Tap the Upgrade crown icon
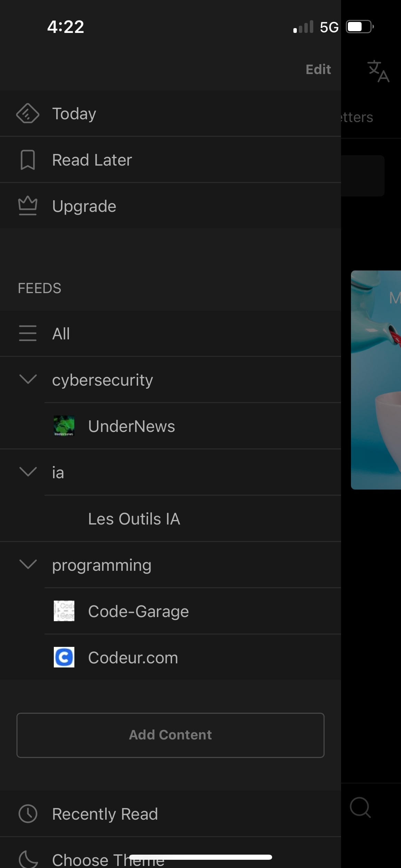 tap(28, 206)
